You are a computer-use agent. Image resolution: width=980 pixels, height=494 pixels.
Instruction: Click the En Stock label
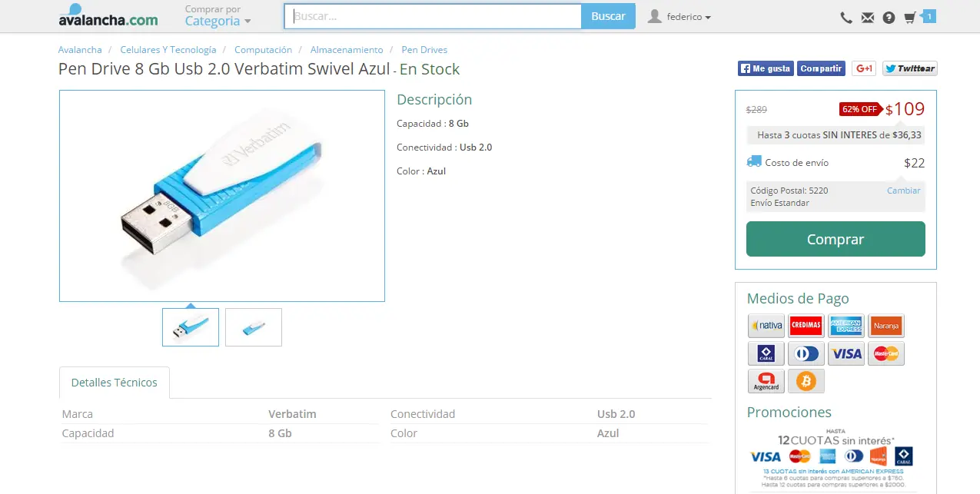pos(430,69)
